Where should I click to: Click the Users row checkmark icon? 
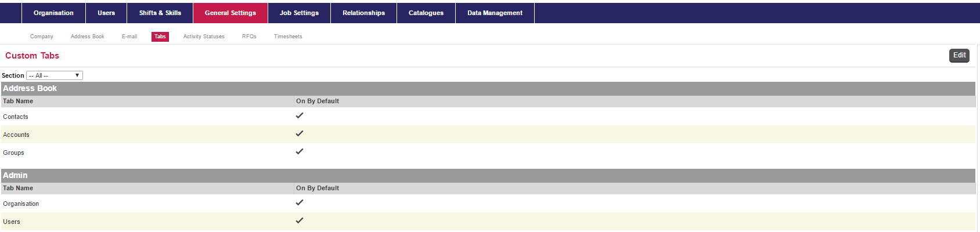[300, 220]
